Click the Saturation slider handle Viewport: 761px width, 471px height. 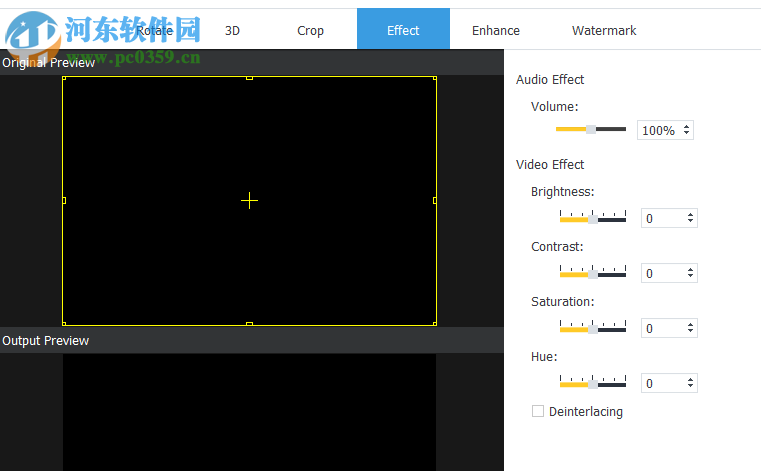[x=593, y=329]
